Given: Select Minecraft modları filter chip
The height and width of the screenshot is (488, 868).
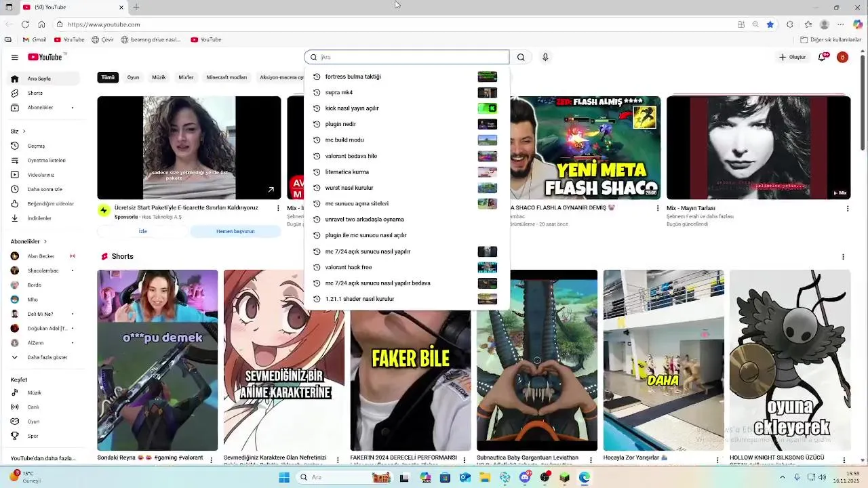Looking at the screenshot, I should click(x=226, y=77).
